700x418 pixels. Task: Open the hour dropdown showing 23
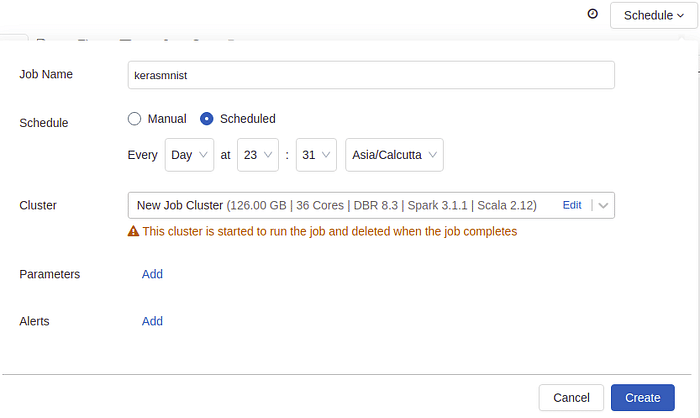tap(258, 155)
